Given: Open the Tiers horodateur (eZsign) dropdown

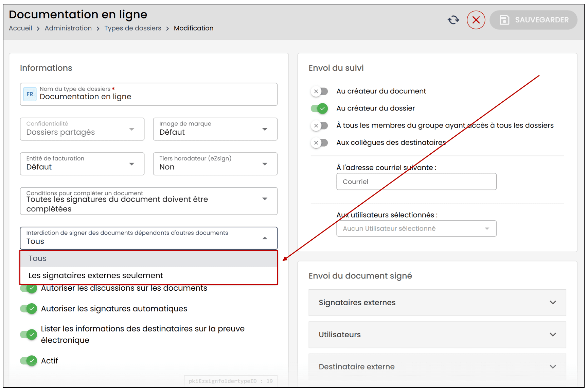Looking at the screenshot, I should pyautogui.click(x=215, y=164).
